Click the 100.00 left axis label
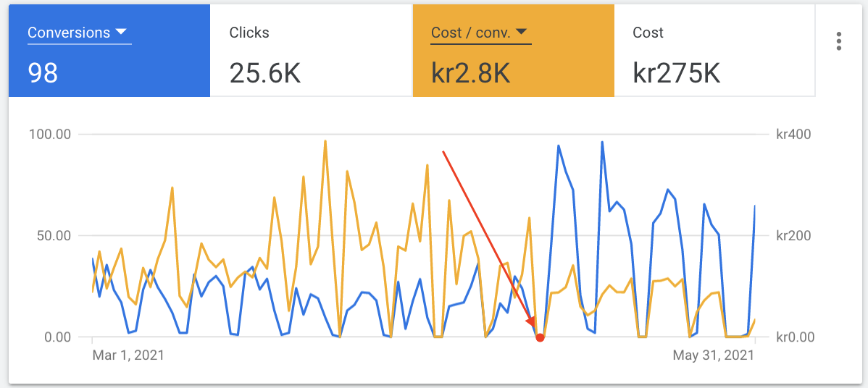Image resolution: width=868 pixels, height=388 pixels. (49, 134)
